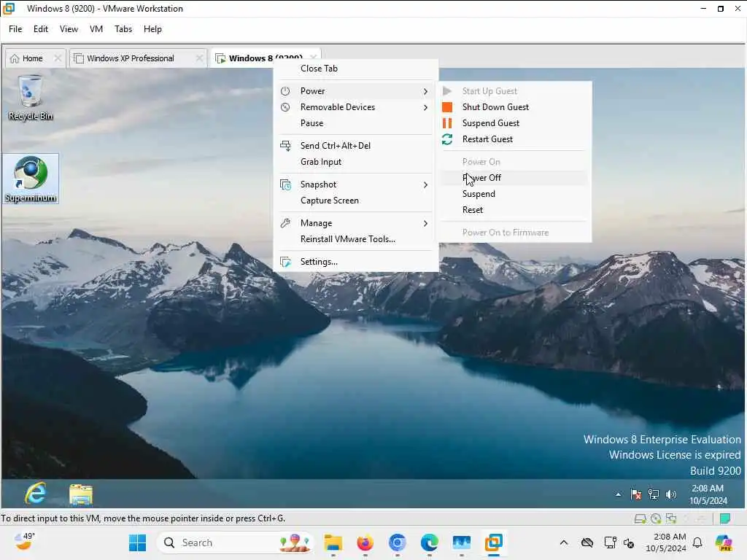Show hidden guest tray icons arrow
Screen dimensions: 747x560
(618, 495)
